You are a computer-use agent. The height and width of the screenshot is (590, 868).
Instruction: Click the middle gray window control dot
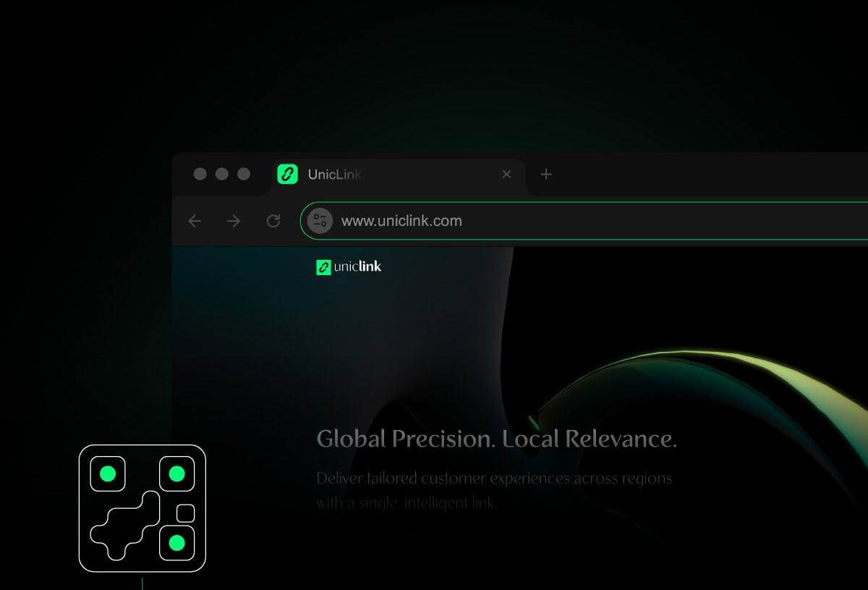point(222,174)
